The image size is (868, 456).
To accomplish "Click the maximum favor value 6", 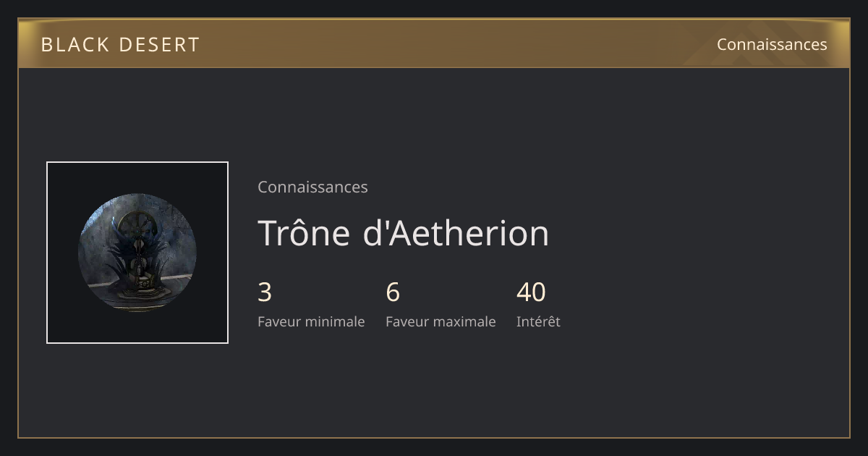I will [x=393, y=292].
